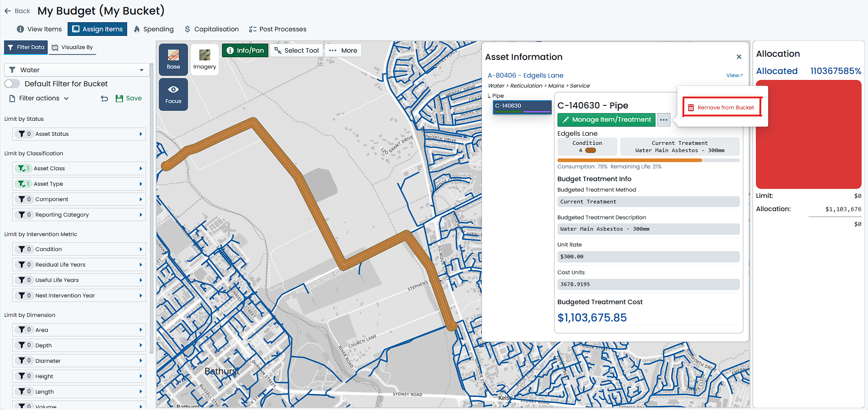Click the Area funnel icon

[21, 330]
